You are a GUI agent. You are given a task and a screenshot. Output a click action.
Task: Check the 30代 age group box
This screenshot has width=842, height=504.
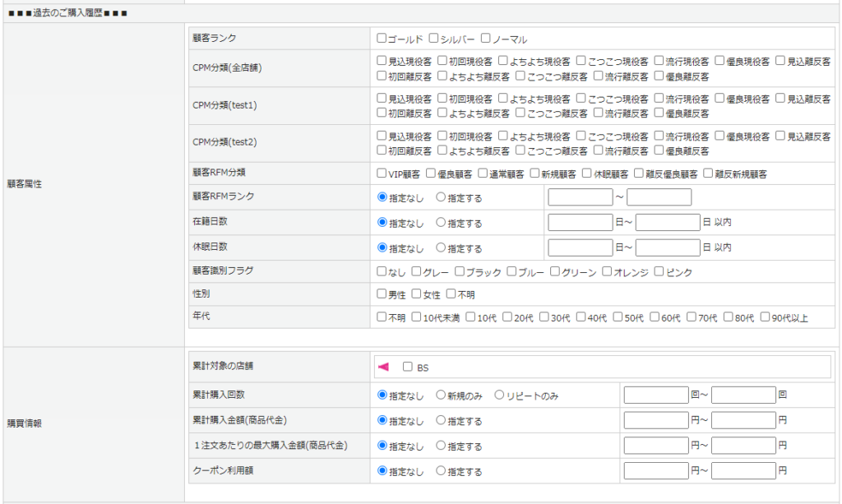coord(544,317)
